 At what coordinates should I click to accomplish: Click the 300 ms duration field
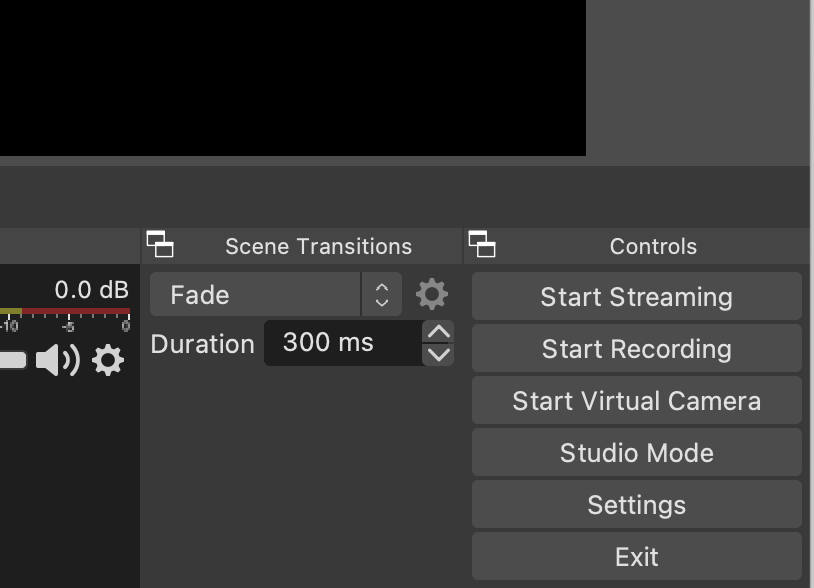click(x=342, y=343)
